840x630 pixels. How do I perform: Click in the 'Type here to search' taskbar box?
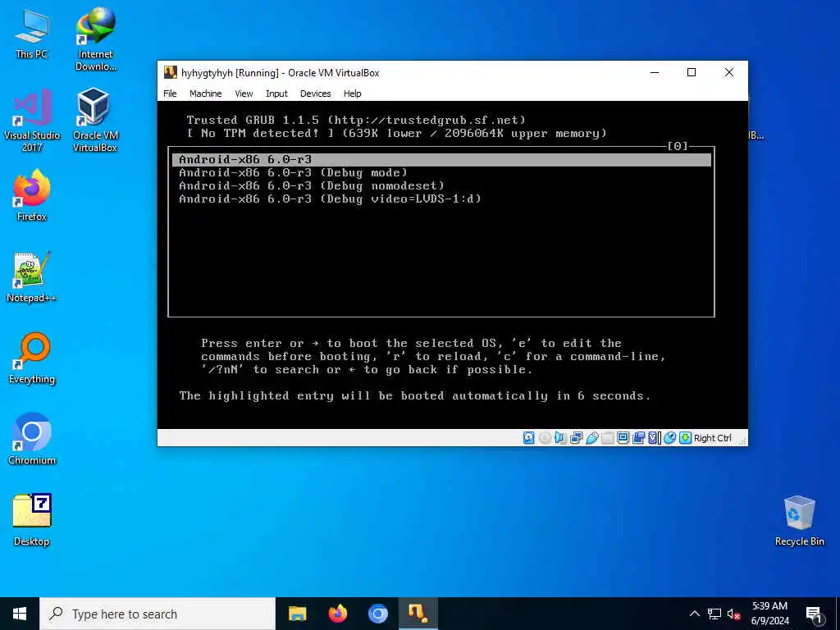[x=157, y=614]
